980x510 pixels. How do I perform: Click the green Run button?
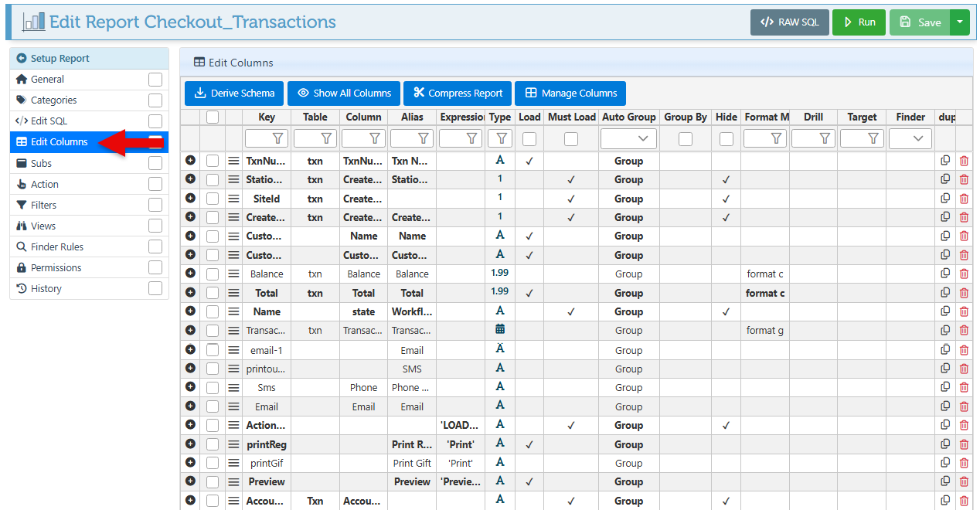[x=859, y=22]
